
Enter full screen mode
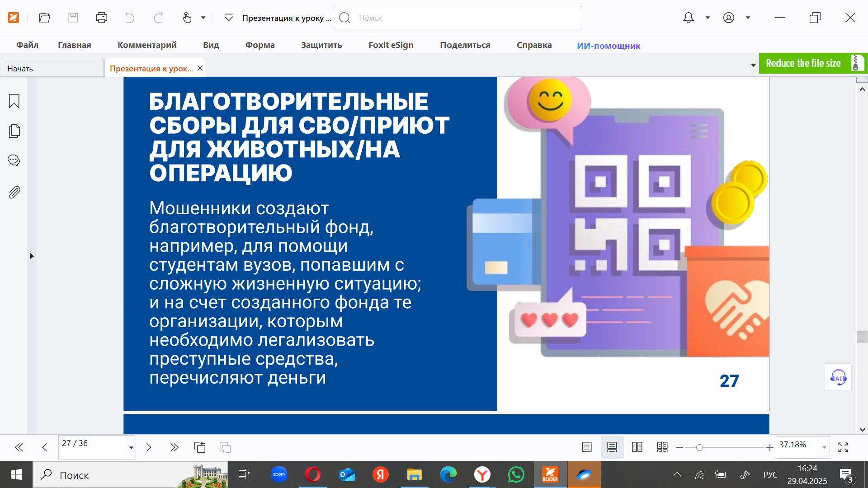pos(843,447)
